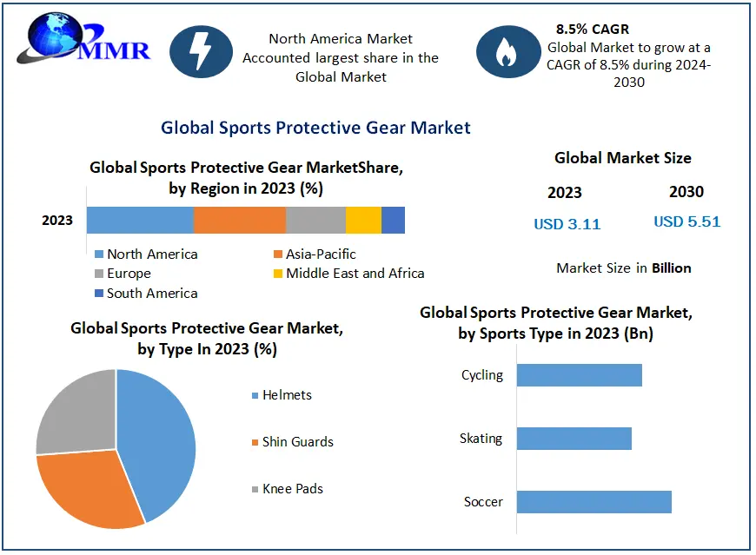Viewport: 756px width, 555px height.
Task: Click the North America legend color square
Action: click(98, 254)
